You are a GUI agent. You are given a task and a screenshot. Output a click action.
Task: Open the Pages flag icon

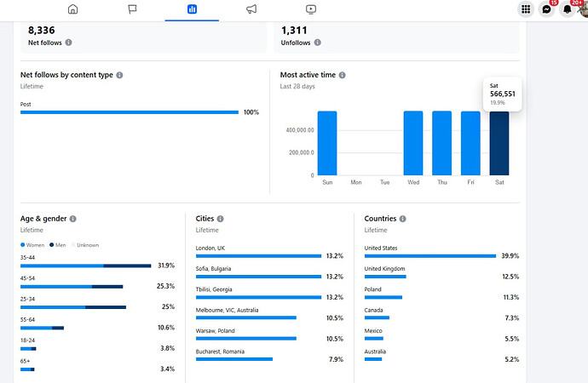coord(132,9)
